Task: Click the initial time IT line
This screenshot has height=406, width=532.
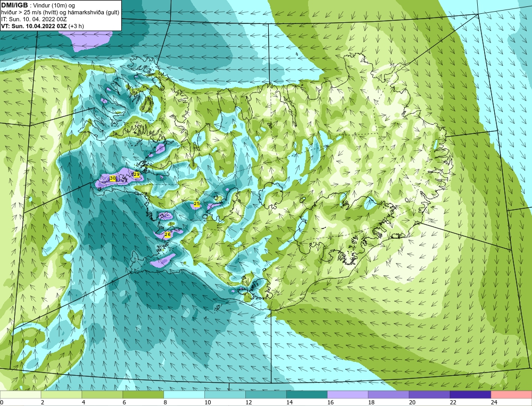Action: (x=33, y=19)
